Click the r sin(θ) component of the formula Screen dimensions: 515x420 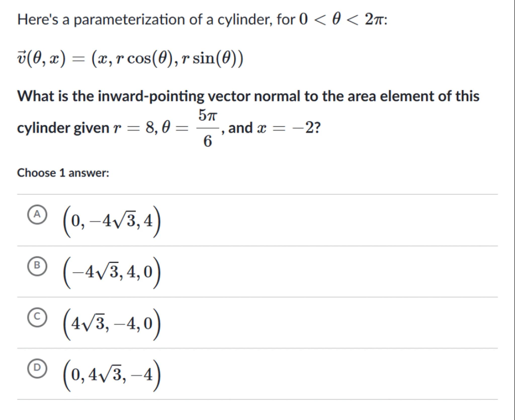[x=210, y=59]
